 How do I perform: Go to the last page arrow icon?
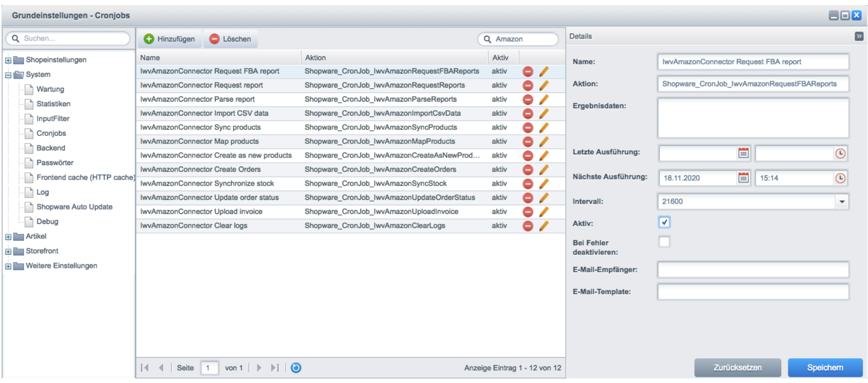(274, 368)
